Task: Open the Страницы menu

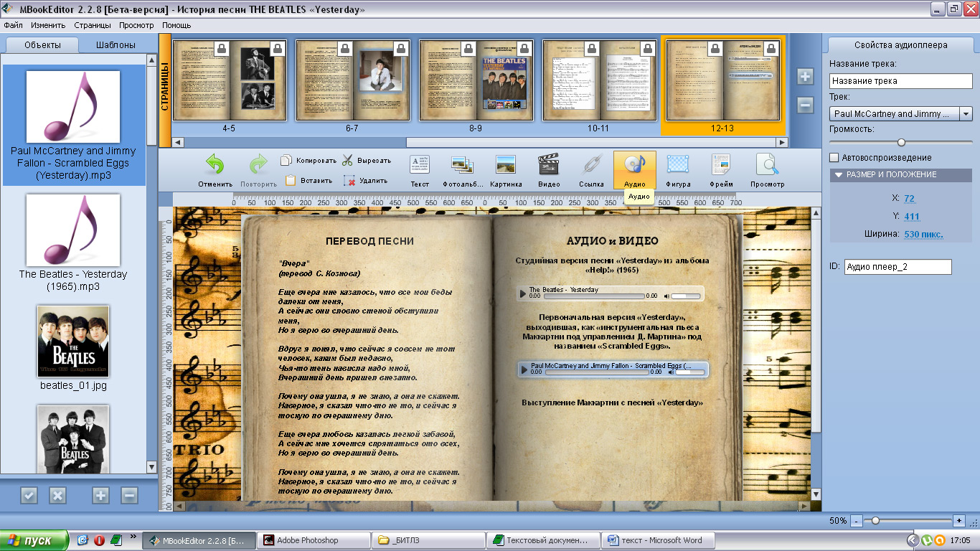Action: coord(93,25)
